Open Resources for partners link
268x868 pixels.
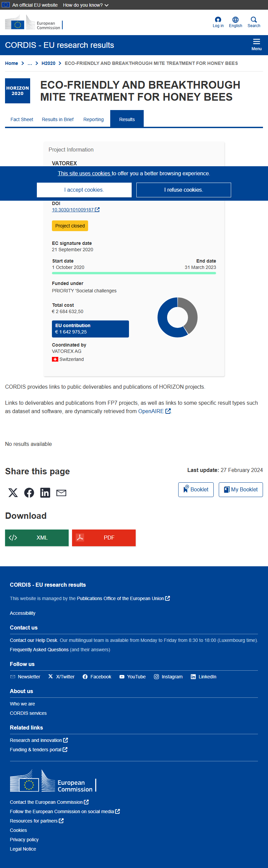click(37, 821)
